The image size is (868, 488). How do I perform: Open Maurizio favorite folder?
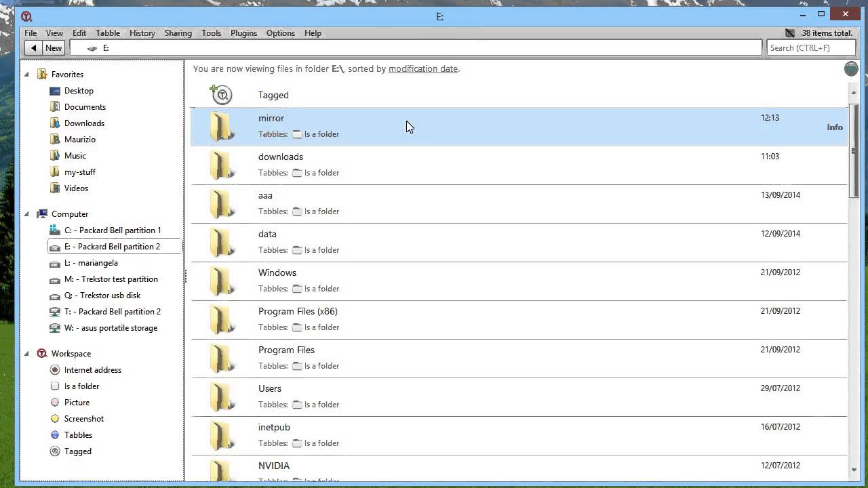click(x=73, y=139)
